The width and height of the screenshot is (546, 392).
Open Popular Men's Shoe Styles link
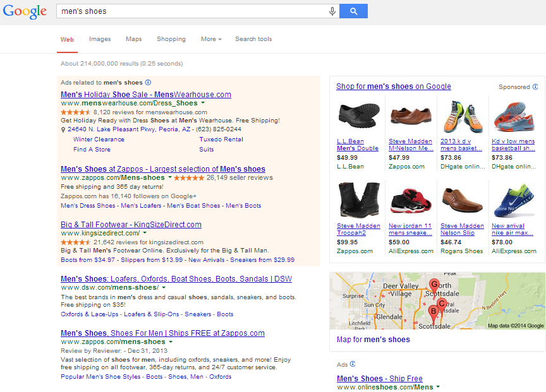100,377
